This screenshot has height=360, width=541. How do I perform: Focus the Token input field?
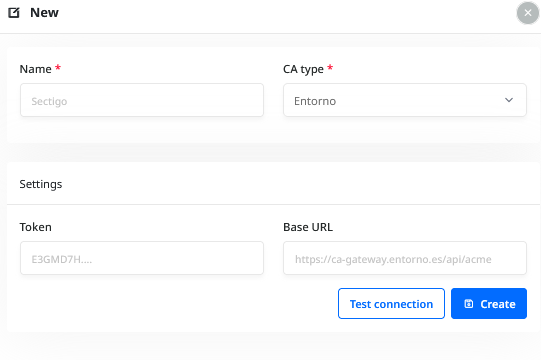142,258
